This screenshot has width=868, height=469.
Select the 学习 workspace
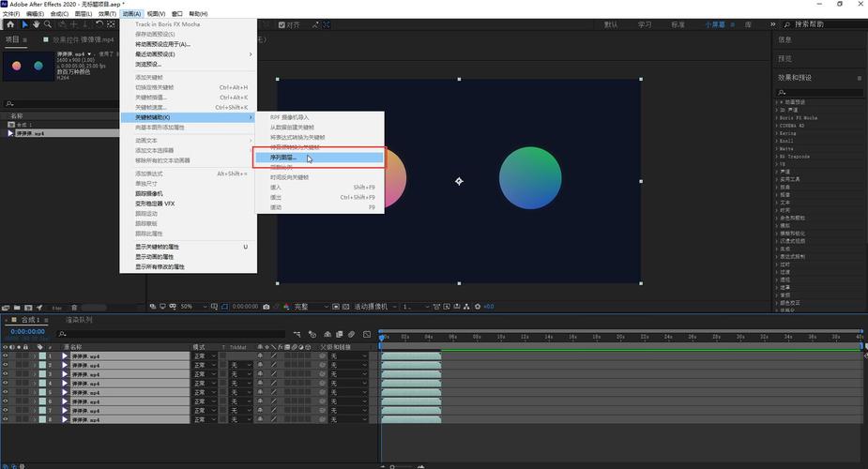click(x=645, y=25)
